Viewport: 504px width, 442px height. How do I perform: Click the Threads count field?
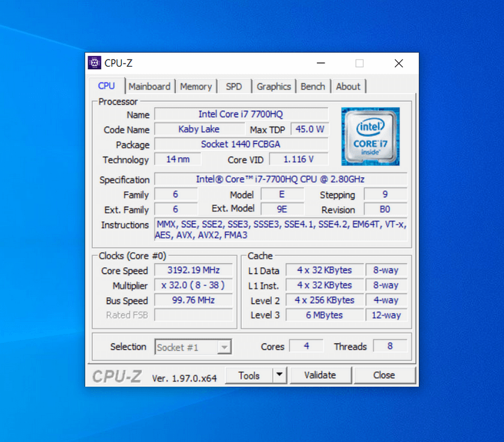point(390,346)
